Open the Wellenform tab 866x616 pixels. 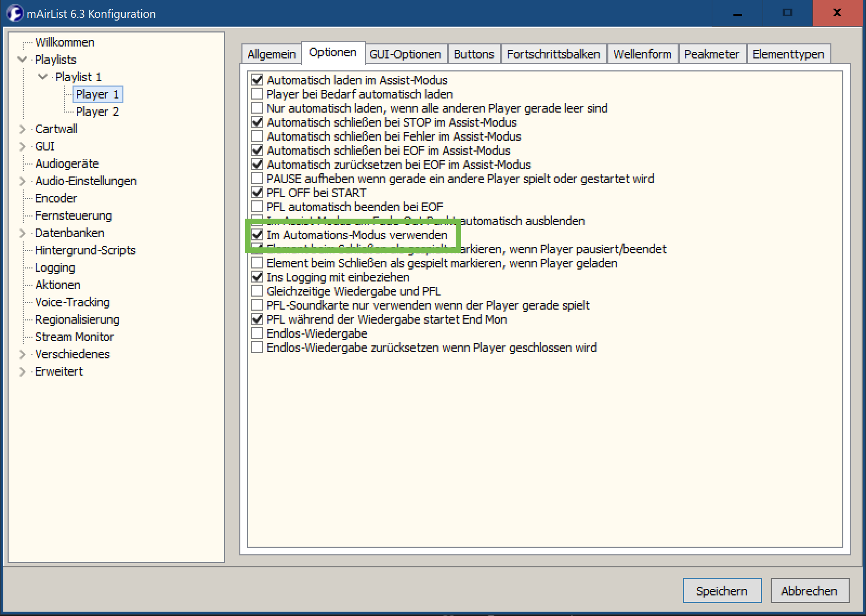coord(642,54)
